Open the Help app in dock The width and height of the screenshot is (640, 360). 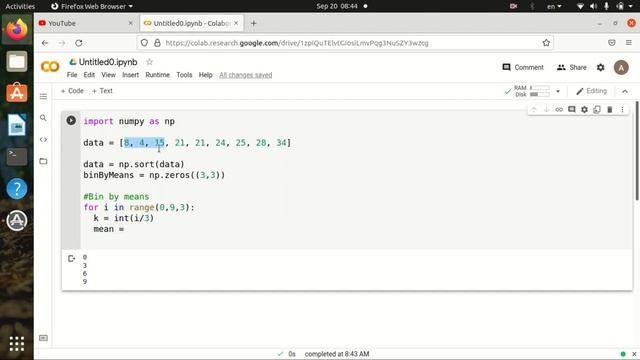[17, 189]
